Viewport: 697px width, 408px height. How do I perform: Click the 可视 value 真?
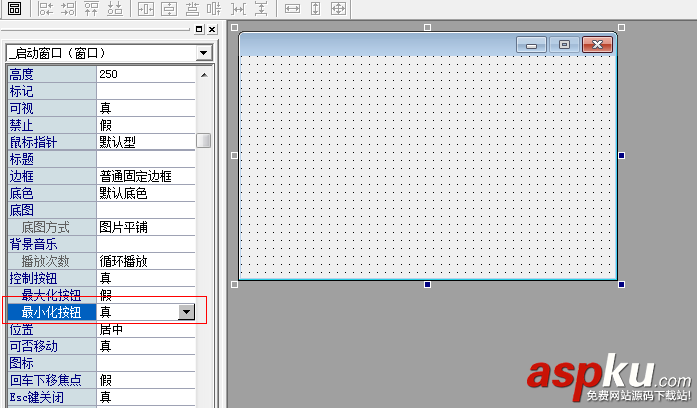(146, 108)
